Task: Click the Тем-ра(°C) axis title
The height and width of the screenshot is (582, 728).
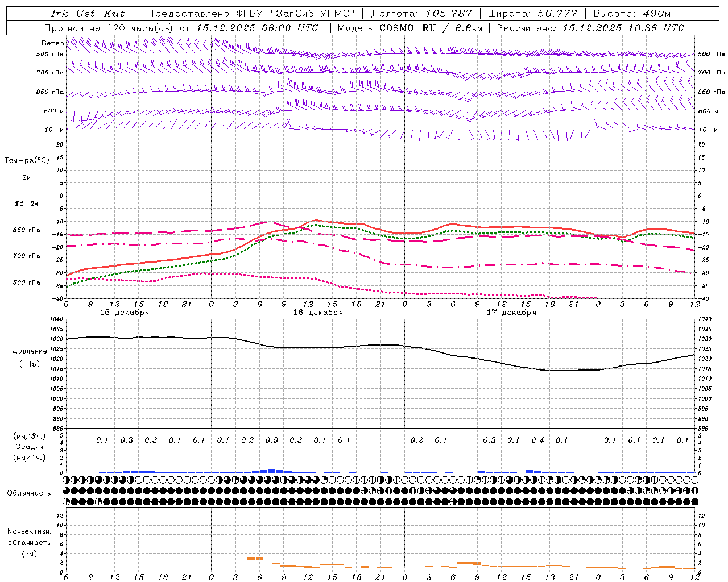Action: tap(27, 161)
